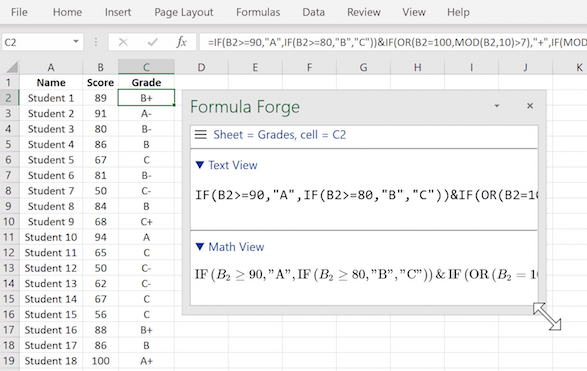Select the Student 7 name cell

click(x=51, y=191)
